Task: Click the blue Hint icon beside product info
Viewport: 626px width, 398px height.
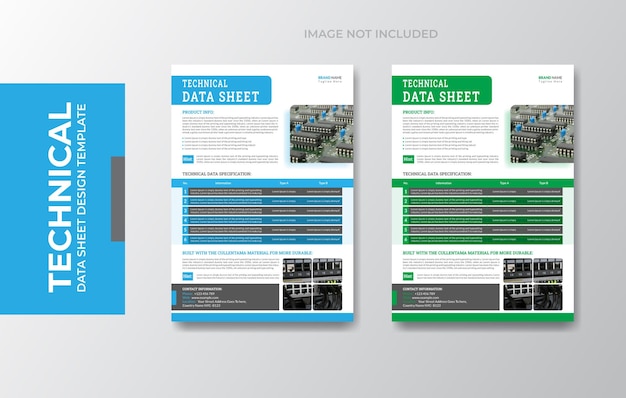Action: (x=188, y=159)
